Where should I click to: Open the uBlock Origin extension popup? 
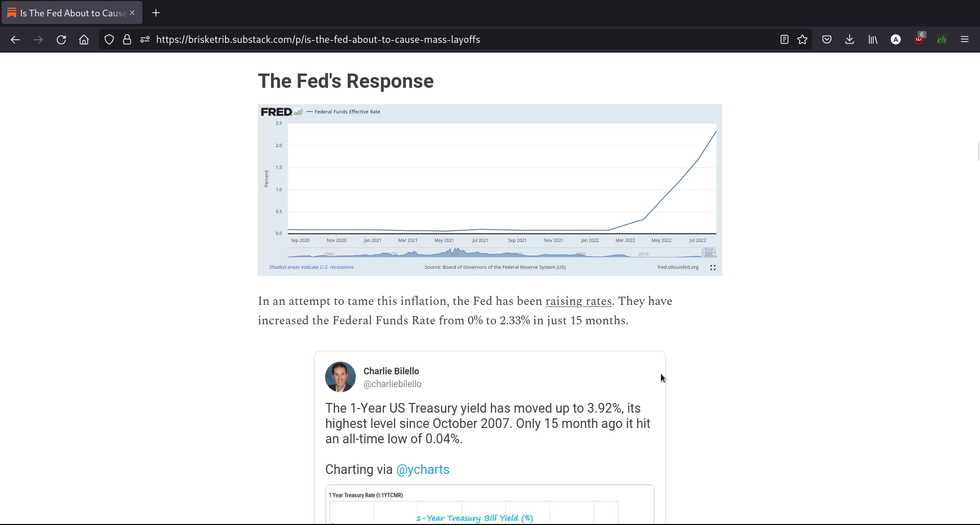tap(919, 40)
